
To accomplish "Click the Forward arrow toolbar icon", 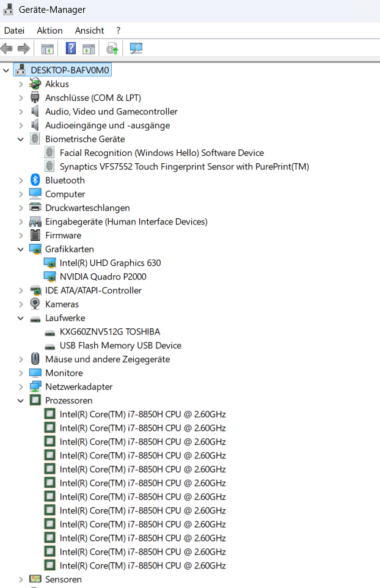I will (x=24, y=48).
